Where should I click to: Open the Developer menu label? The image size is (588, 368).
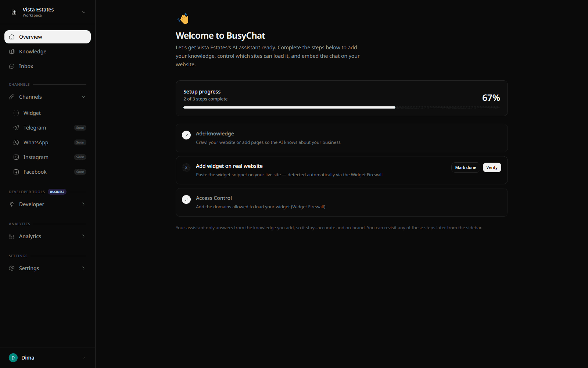pos(32,204)
